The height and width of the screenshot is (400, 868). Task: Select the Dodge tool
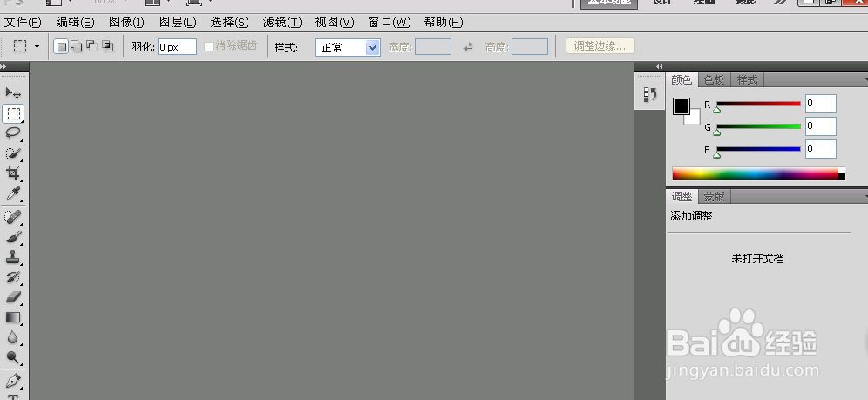tap(13, 357)
